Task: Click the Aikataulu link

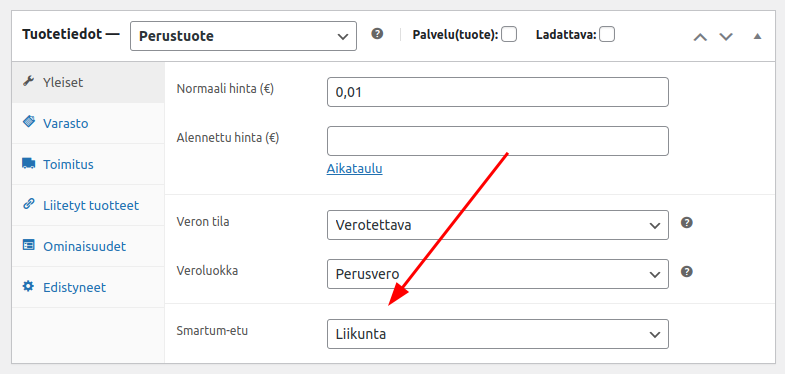Action: click(354, 169)
